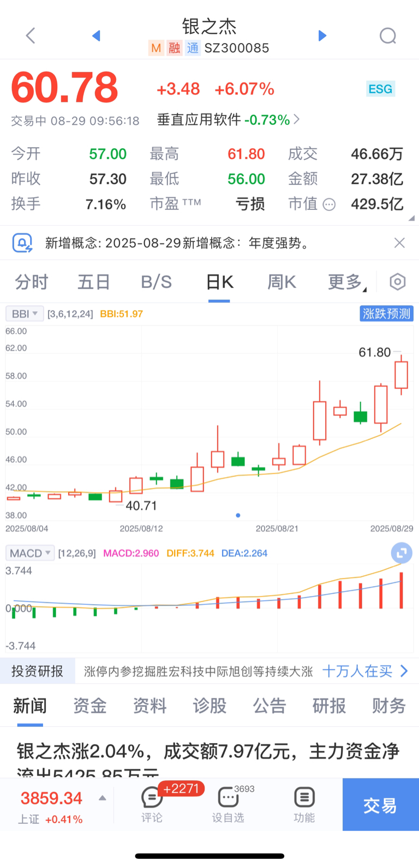Viewport: 419px width, 868px height.
Task: Switch to the 周K chart tab
Action: click(x=282, y=282)
